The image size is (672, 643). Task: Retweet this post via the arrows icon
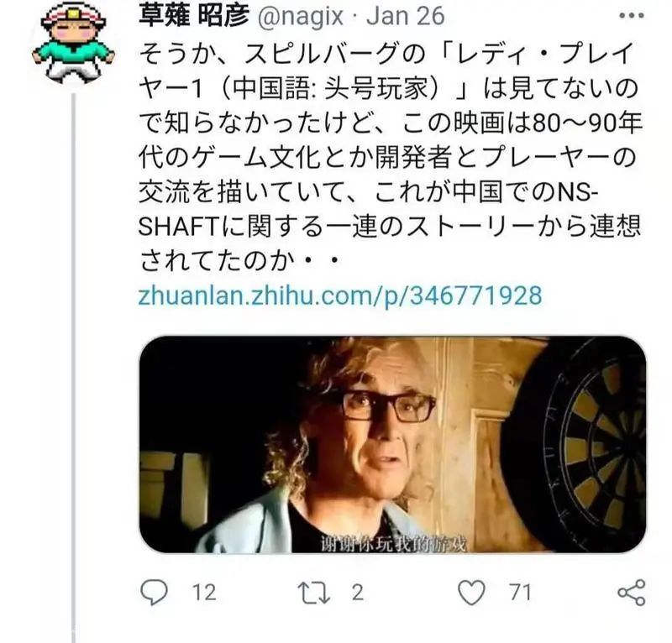coord(313,593)
